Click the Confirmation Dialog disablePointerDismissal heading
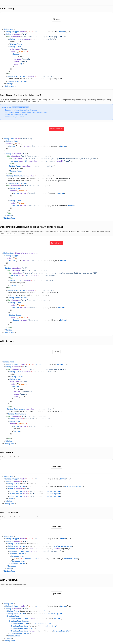This screenshot has height=644, width=113. pos(31,227)
